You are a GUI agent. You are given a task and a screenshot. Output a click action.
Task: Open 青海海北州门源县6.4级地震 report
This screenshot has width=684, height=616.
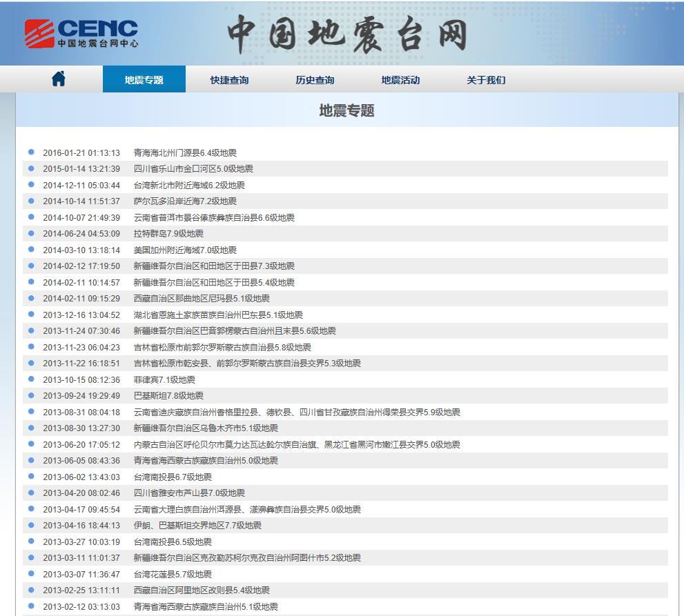point(185,153)
